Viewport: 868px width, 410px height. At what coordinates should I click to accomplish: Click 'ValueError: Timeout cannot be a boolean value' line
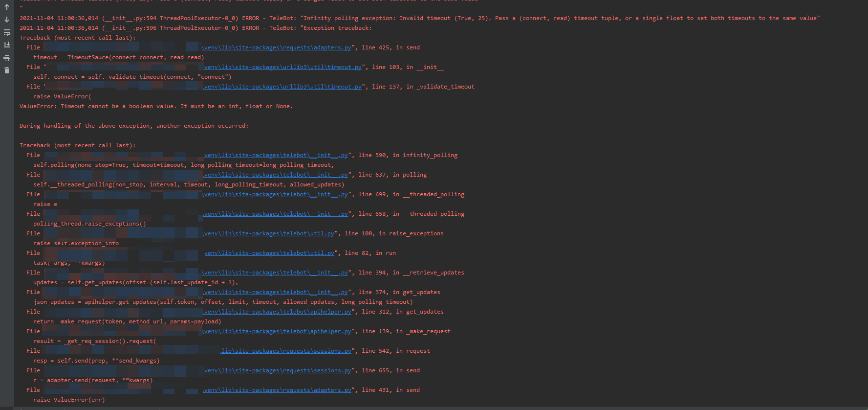(156, 106)
